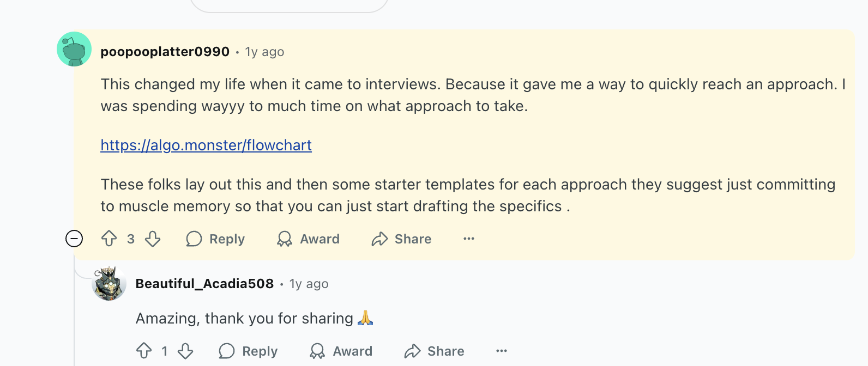
Task: Share Beautiful_Acadia508's reply
Action: [x=434, y=351]
